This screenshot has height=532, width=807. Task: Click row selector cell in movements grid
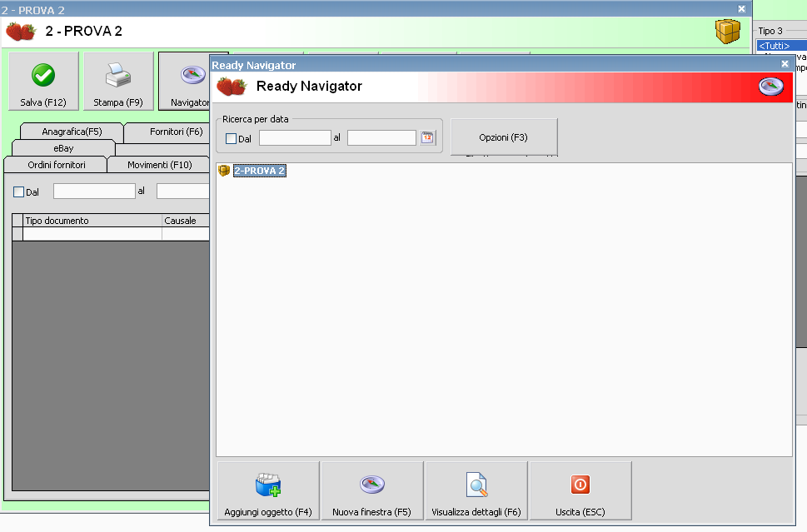17,234
